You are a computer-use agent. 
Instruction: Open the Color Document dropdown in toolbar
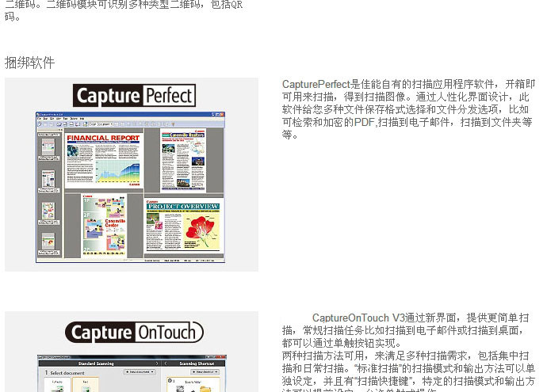tap(101, 124)
